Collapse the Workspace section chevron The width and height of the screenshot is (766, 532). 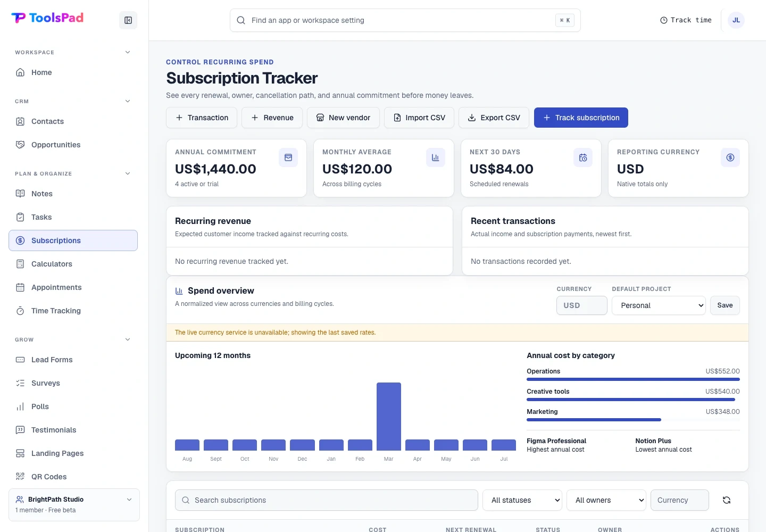pyautogui.click(x=128, y=52)
